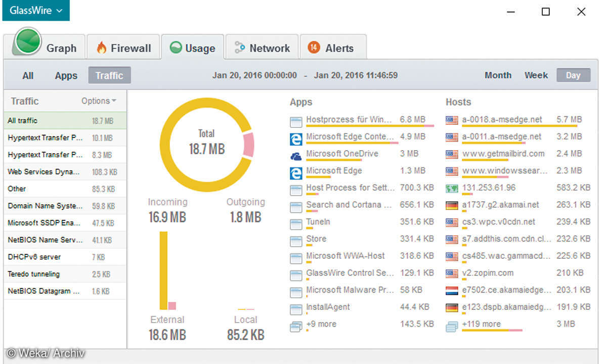
Task: Click the Search and Cortana app icon
Action: [x=296, y=207]
